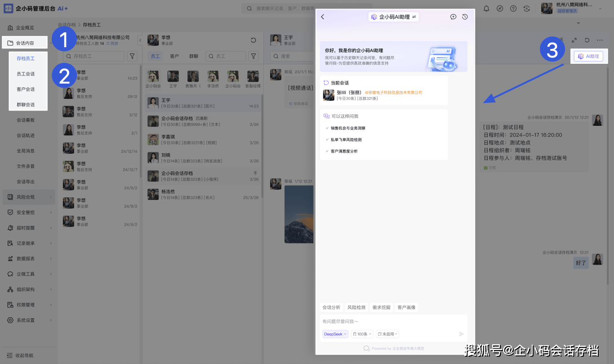Open AI assistant chat history clock icon
This screenshot has height=364, width=614.
pos(465,17)
